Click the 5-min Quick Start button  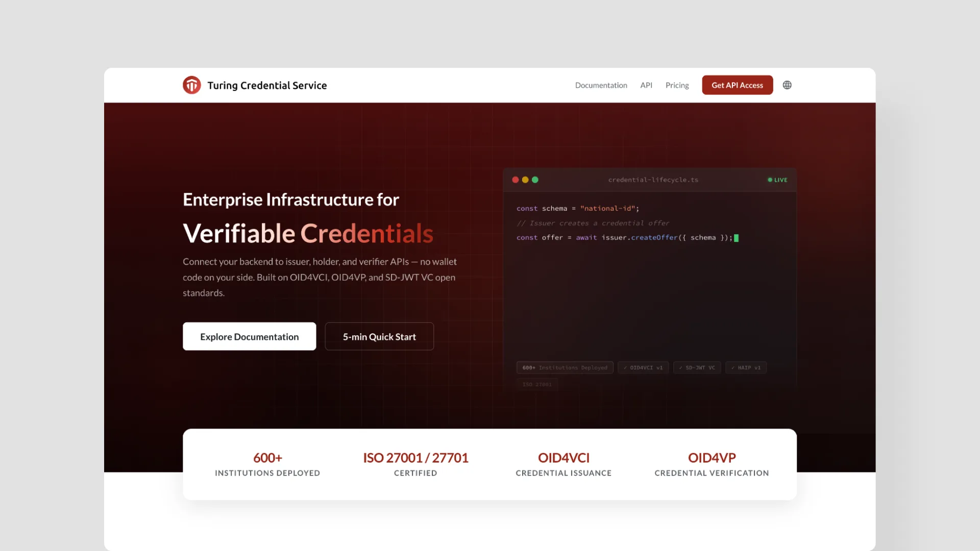pos(379,337)
